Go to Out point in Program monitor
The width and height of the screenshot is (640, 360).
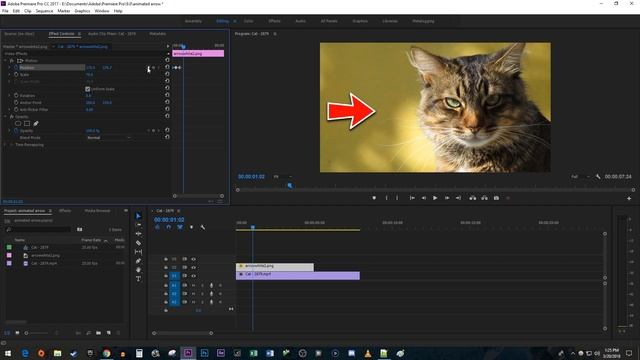pyautogui.click(x=458, y=198)
